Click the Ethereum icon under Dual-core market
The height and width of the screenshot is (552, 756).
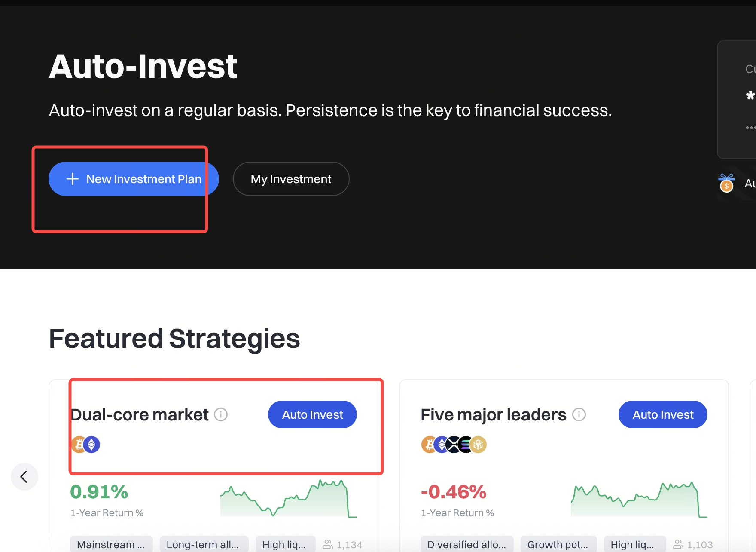(x=92, y=445)
